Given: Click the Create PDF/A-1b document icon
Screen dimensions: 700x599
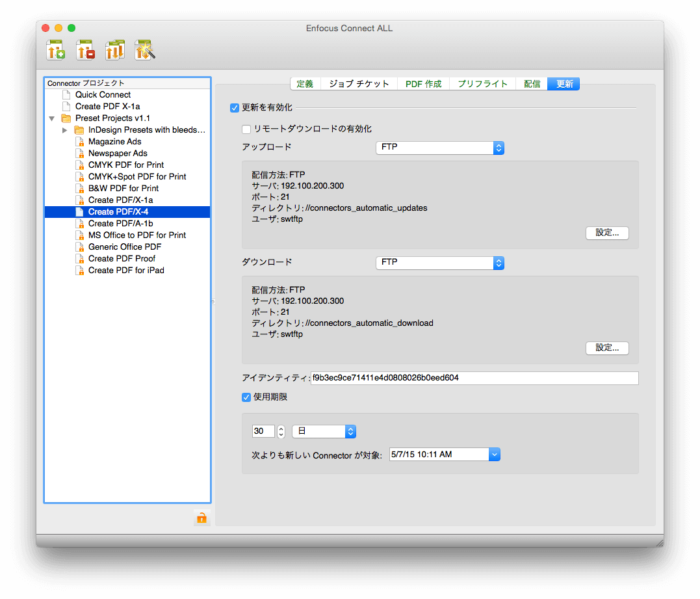Looking at the screenshot, I should pos(80,223).
